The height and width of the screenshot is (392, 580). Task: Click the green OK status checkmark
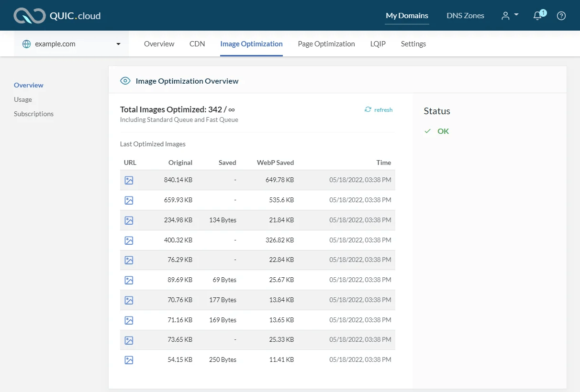(x=427, y=131)
